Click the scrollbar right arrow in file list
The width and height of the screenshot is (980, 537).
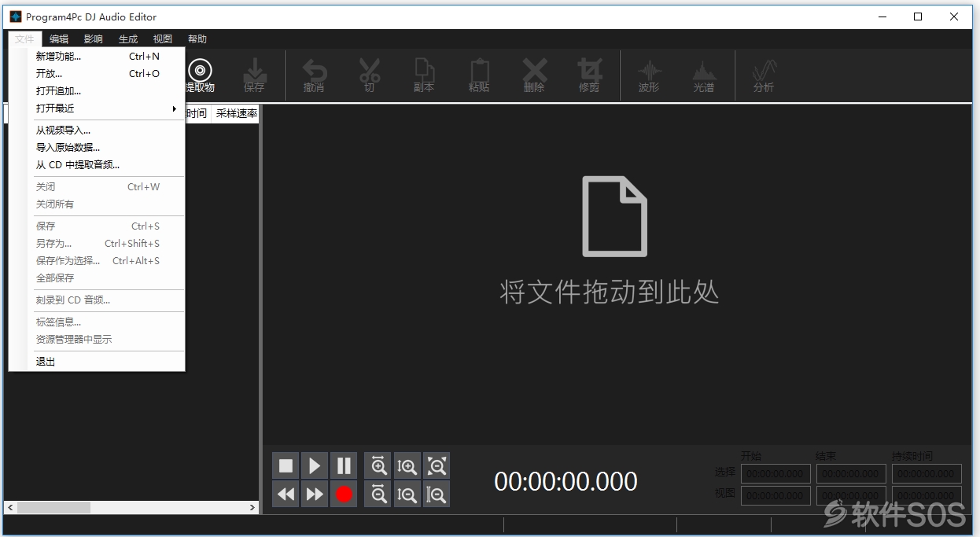[x=252, y=508]
